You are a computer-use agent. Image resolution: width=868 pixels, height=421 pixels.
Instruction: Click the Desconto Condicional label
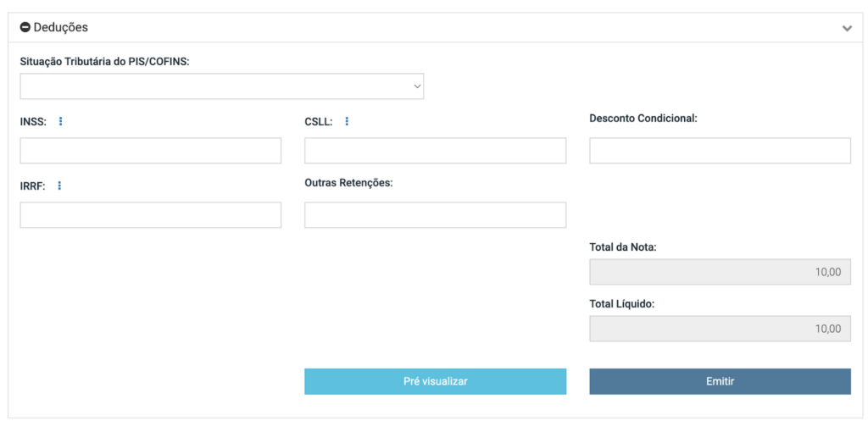coord(643,118)
